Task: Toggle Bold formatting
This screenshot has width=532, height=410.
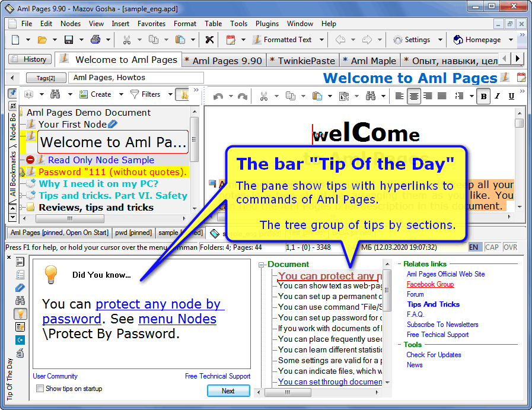Action: [x=483, y=96]
